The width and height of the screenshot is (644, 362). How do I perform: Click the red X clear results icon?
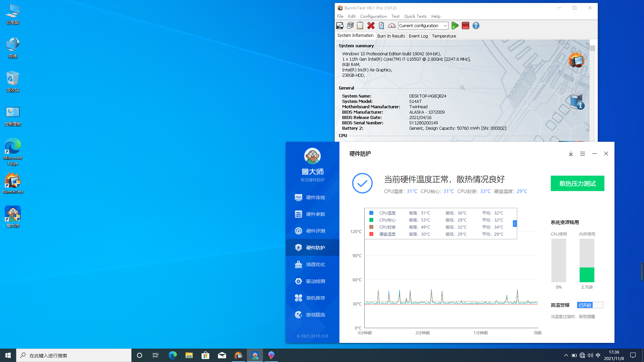click(371, 25)
